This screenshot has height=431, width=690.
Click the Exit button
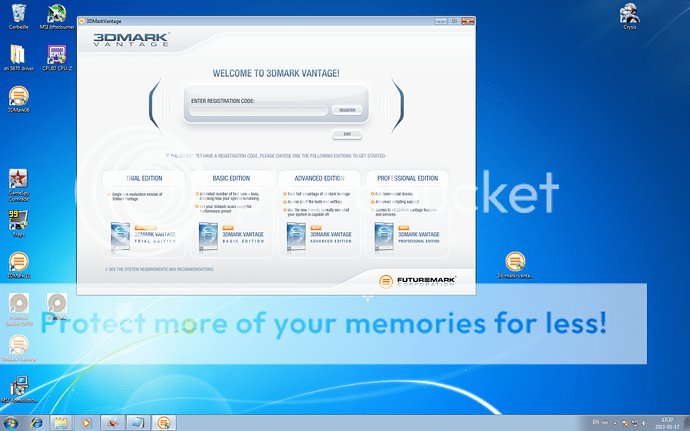(x=347, y=134)
